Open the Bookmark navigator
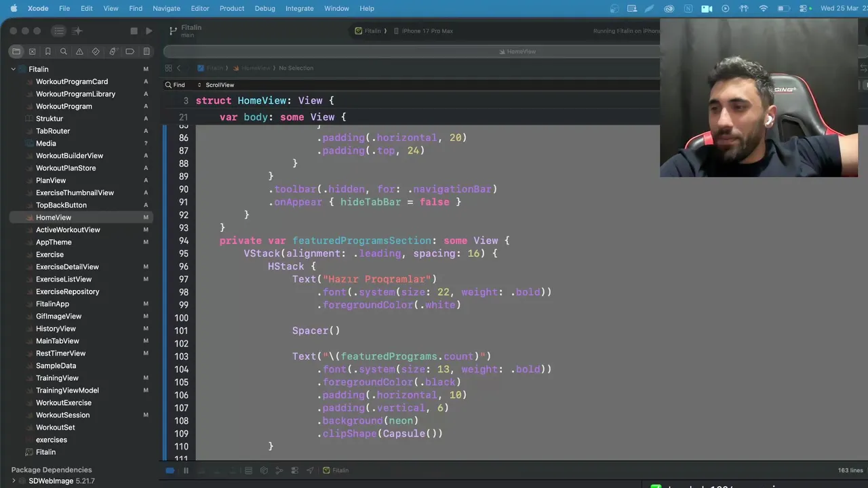The image size is (868, 488). (48, 52)
